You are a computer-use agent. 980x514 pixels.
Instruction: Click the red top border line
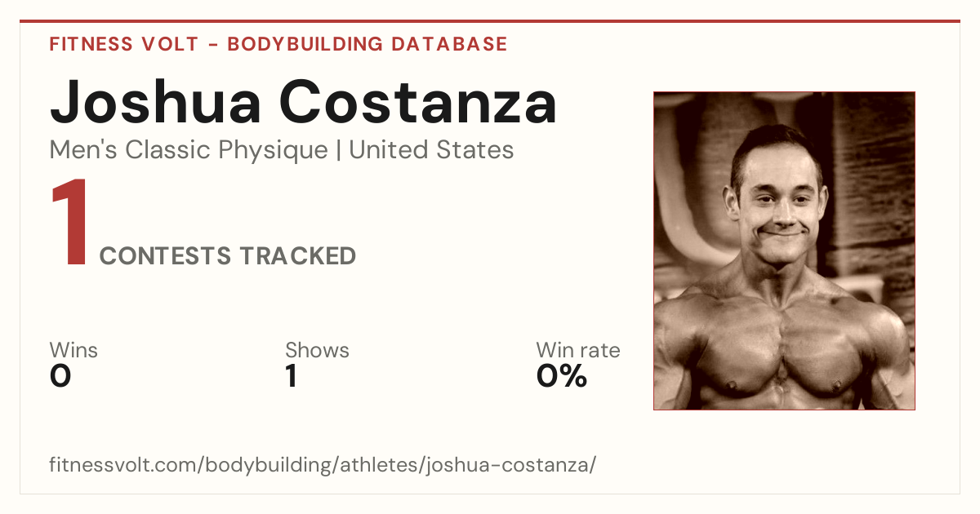(490, 21)
